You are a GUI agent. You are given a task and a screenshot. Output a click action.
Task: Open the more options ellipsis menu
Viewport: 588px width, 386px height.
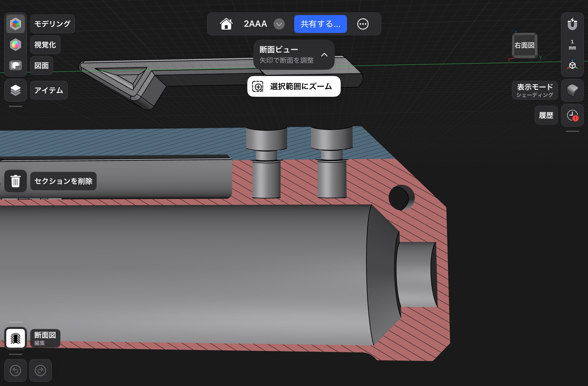click(x=363, y=24)
